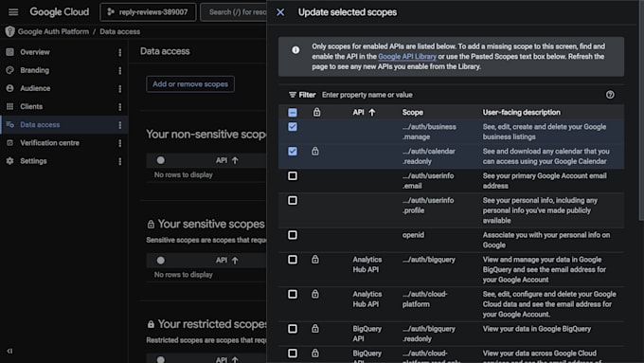Check the openid scope checkbox
Image resolution: width=644 pixels, height=363 pixels.
(x=293, y=235)
